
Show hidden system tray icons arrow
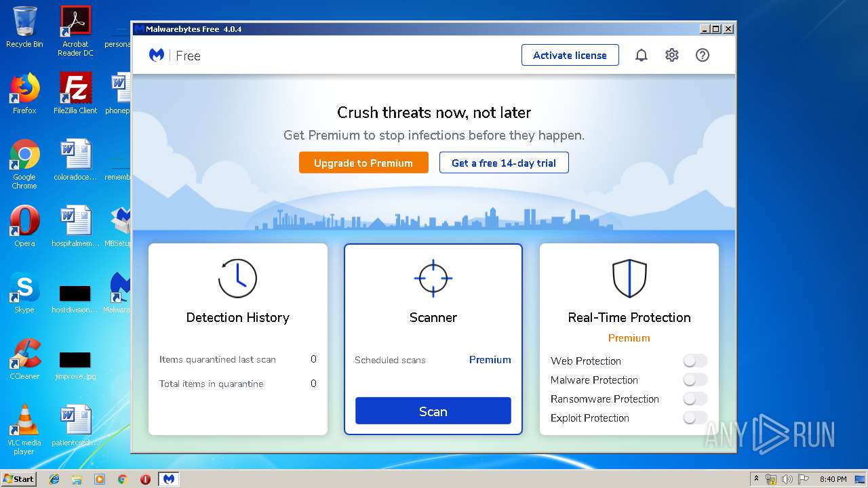tap(756, 479)
